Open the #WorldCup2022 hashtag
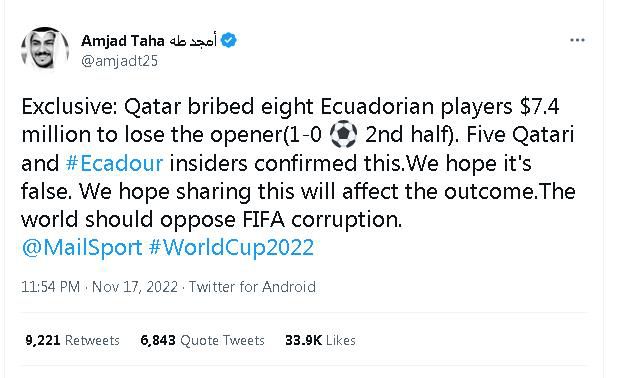Image resolution: width=619 pixels, height=378 pixels. [231, 247]
